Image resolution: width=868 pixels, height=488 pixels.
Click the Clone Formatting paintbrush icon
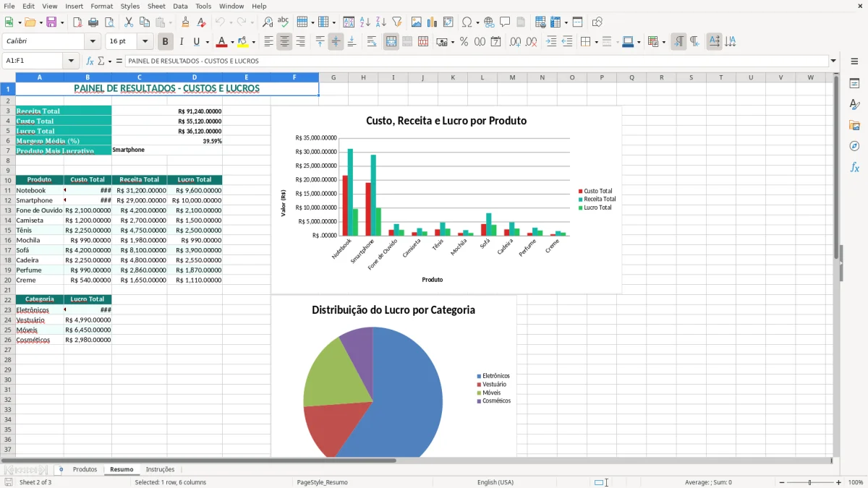(185, 22)
